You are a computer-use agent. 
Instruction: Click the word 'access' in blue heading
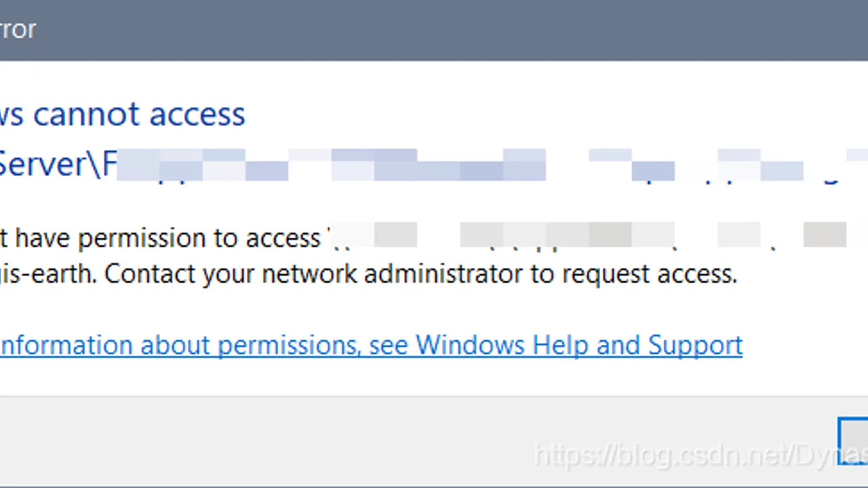click(197, 113)
